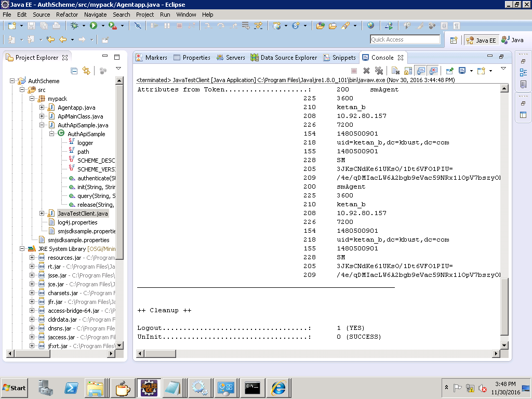Open the Refactor menu
Viewport: 532px width, 399px height.
point(67,15)
